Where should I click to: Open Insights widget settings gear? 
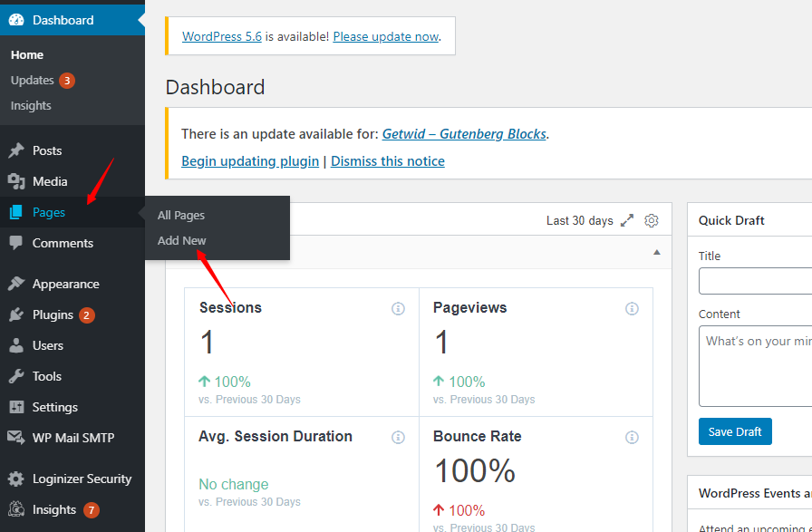click(652, 220)
